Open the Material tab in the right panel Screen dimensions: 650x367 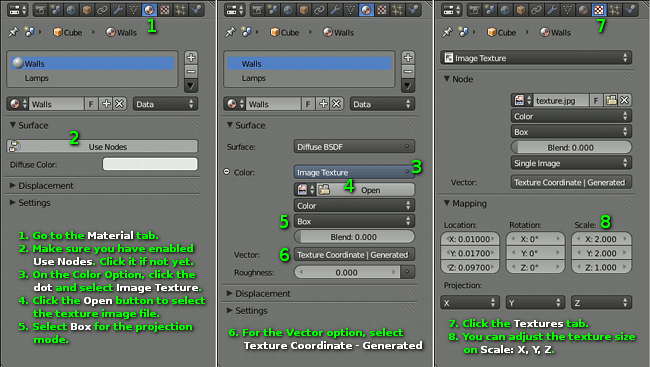pos(583,10)
